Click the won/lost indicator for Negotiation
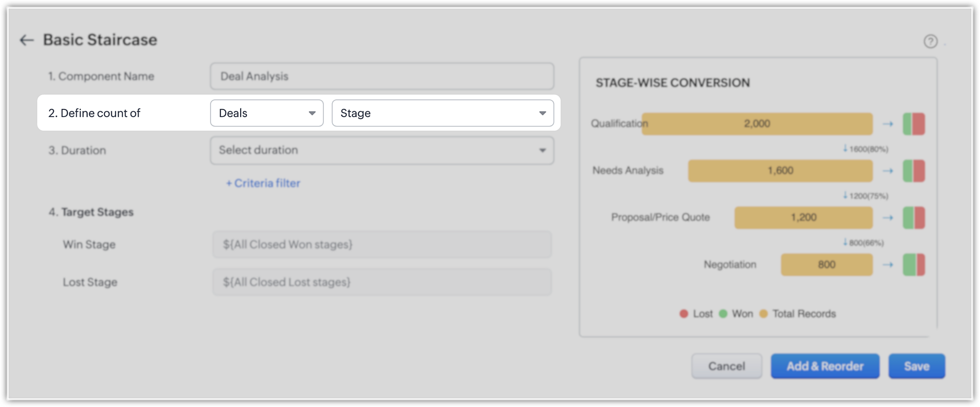The height and width of the screenshot is (407, 980). pyautogui.click(x=914, y=264)
